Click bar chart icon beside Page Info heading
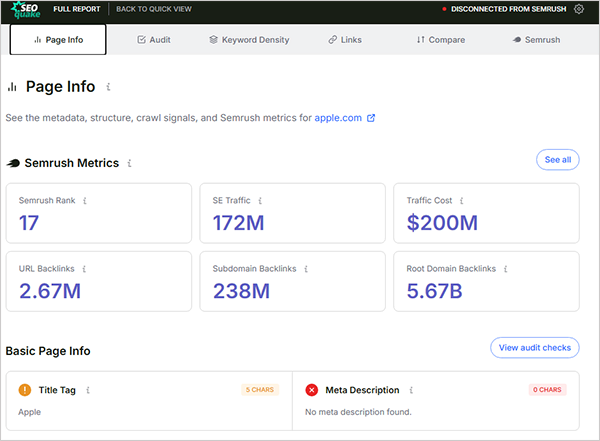This screenshot has width=600, height=441. pos(12,87)
